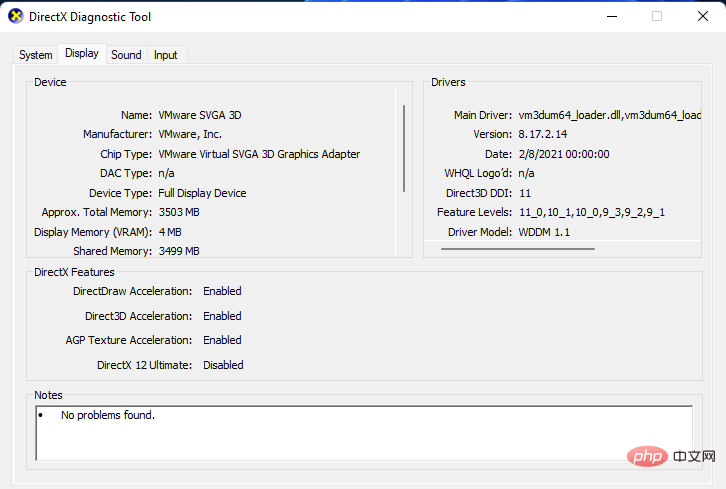This screenshot has width=726, height=489.
Task: Click the Direct3D DDI value '11'
Action: [x=525, y=193]
